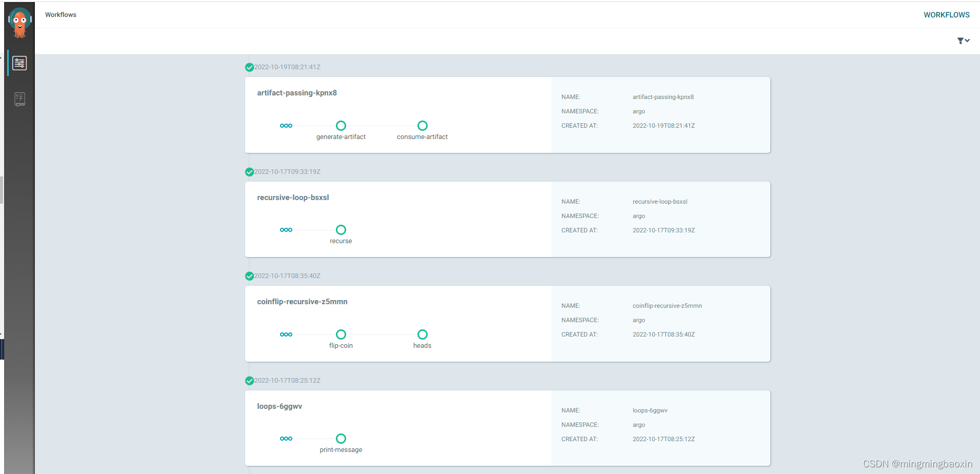The height and width of the screenshot is (474, 980).
Task: Open the documentation help icon in sidebar
Action: (19, 99)
